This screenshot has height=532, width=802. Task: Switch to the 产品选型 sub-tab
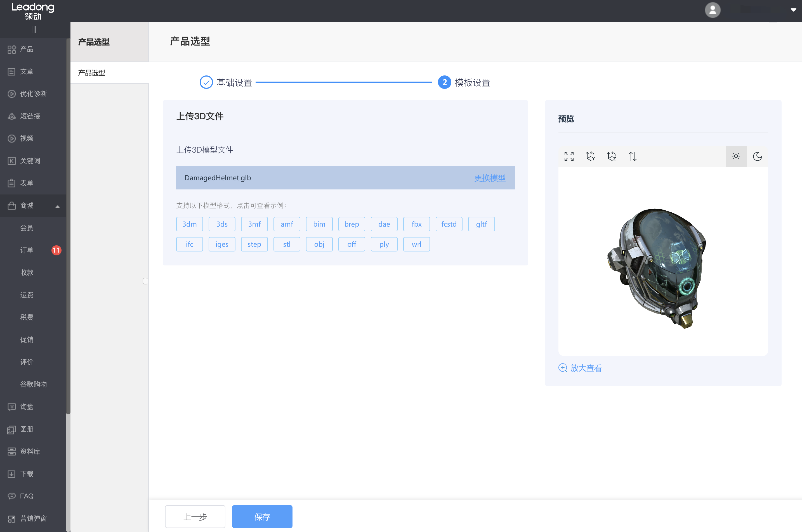click(91, 73)
